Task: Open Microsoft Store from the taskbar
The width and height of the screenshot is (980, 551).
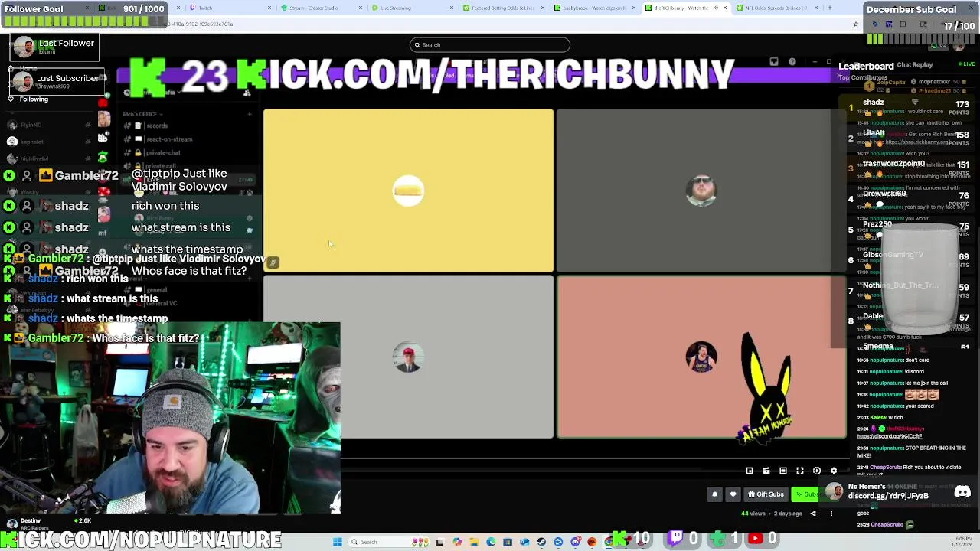Action: point(508,542)
